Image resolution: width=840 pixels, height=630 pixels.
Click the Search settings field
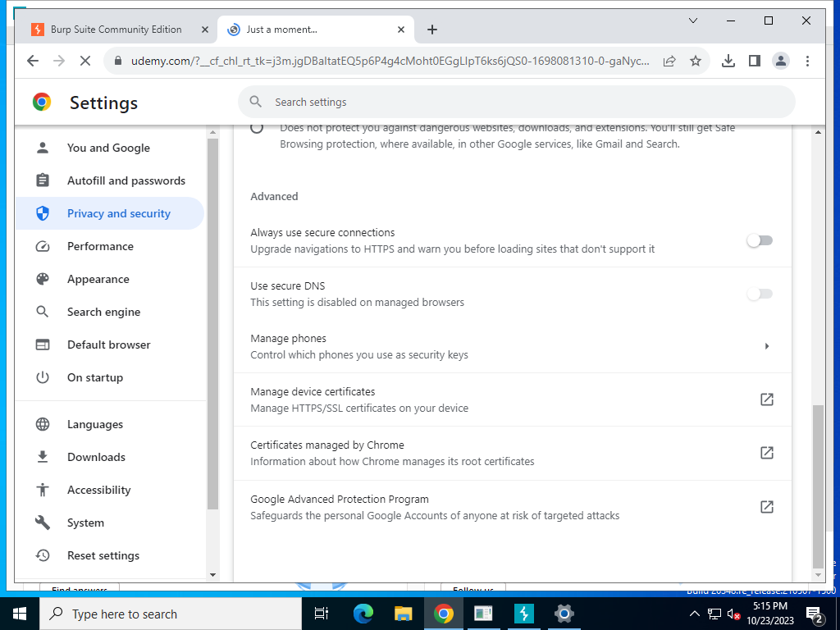(x=517, y=102)
